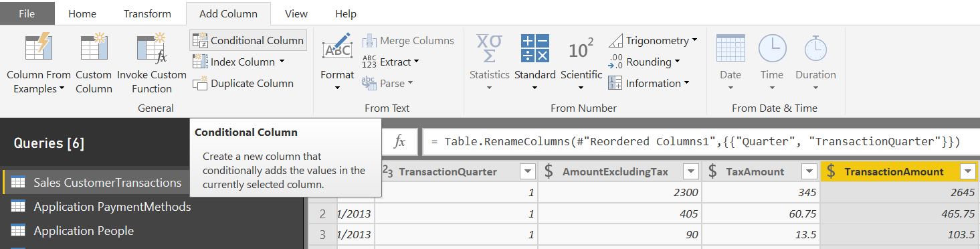Click the AmountExcludingTax currency type icon
This screenshot has height=249, width=980.
pos(549,171)
